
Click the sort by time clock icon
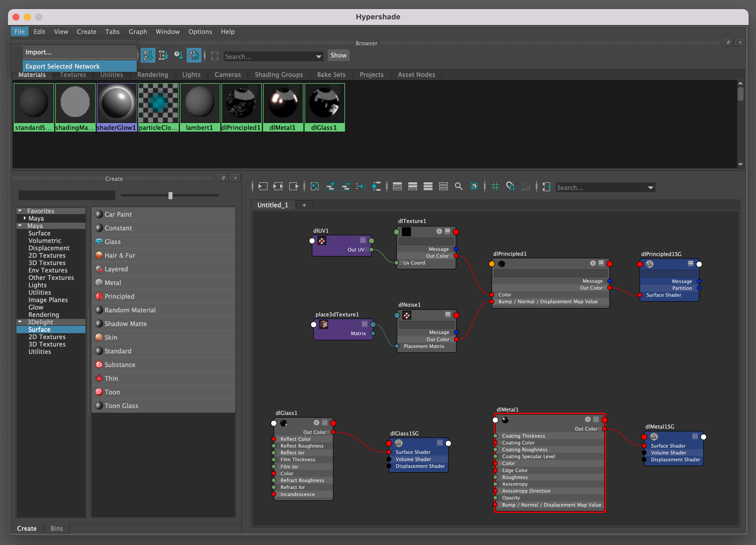(178, 55)
